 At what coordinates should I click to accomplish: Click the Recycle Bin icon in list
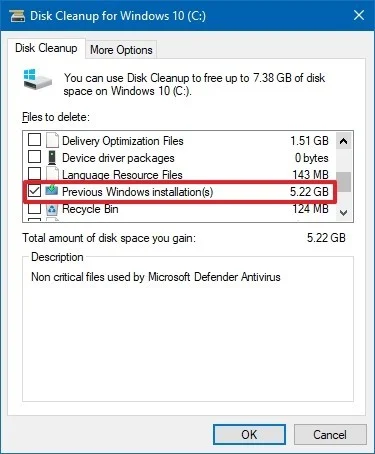tap(52, 209)
